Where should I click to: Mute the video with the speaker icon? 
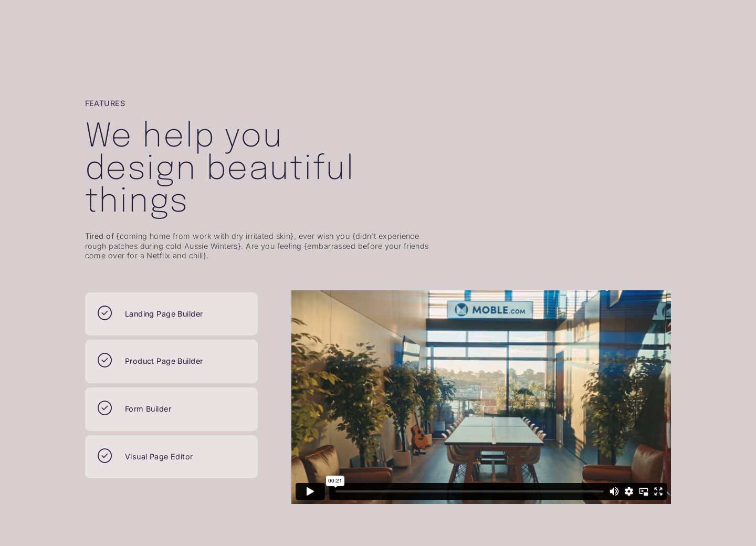pyautogui.click(x=614, y=491)
